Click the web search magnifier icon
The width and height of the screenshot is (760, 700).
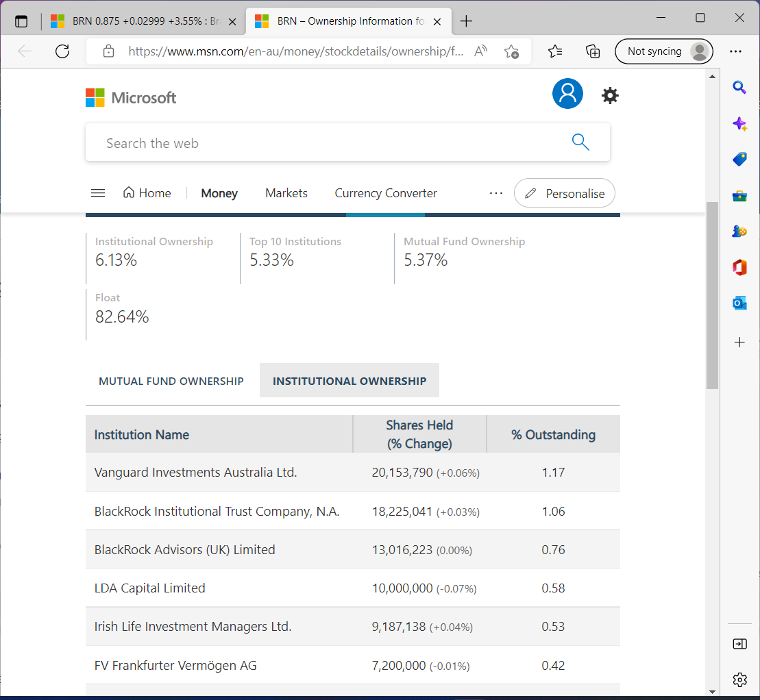click(580, 142)
